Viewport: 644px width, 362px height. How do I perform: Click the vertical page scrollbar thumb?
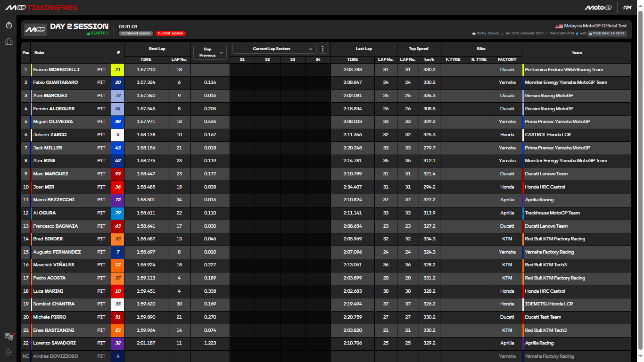(x=640, y=179)
